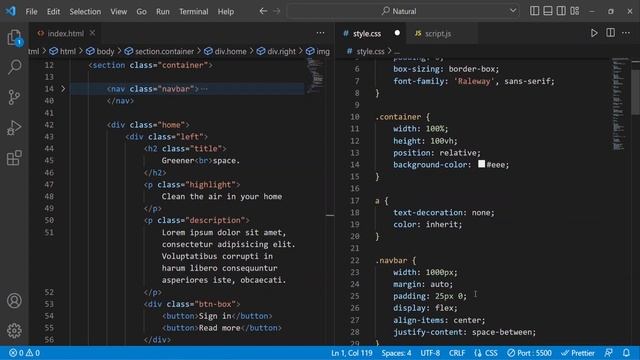Toggle the secondary side bar

pos(561,11)
